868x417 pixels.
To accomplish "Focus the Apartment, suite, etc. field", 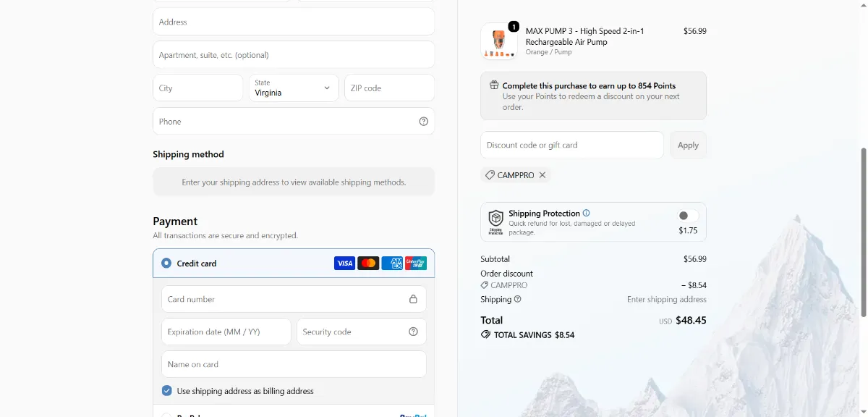I will [294, 55].
